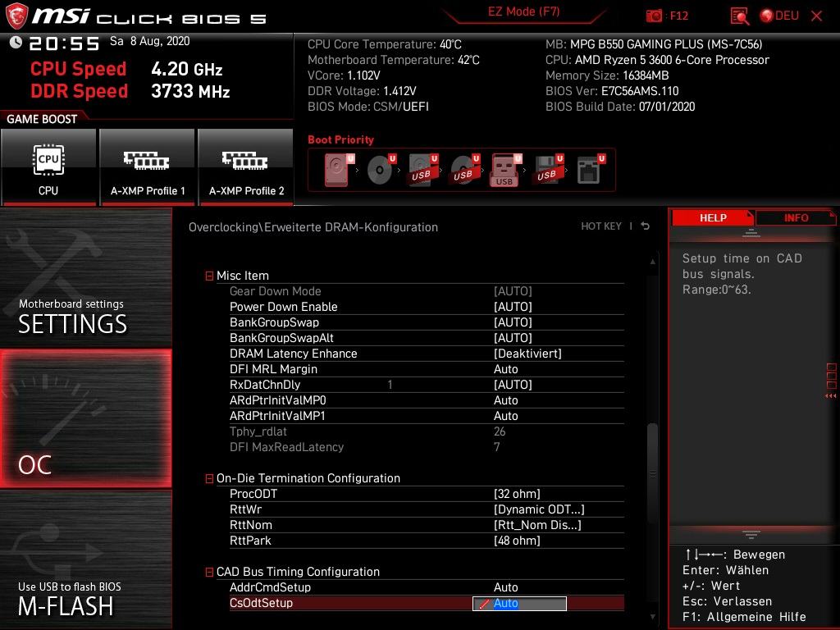Open the OC overclocking section
840x630 pixels.
(85, 419)
